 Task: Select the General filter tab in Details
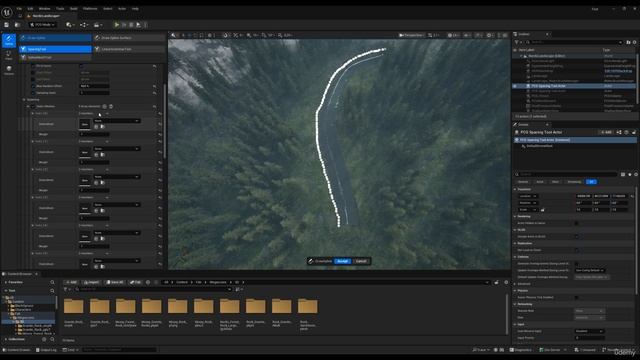point(523,182)
